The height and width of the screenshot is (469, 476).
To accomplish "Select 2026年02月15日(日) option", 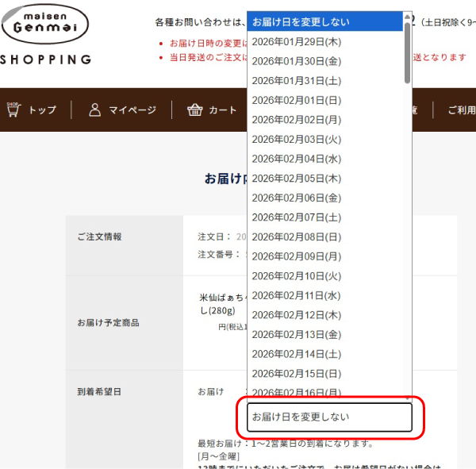I will pyautogui.click(x=324, y=373).
